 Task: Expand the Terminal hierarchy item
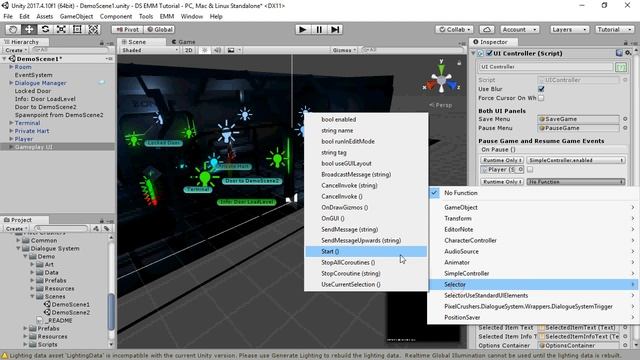click(x=11, y=123)
